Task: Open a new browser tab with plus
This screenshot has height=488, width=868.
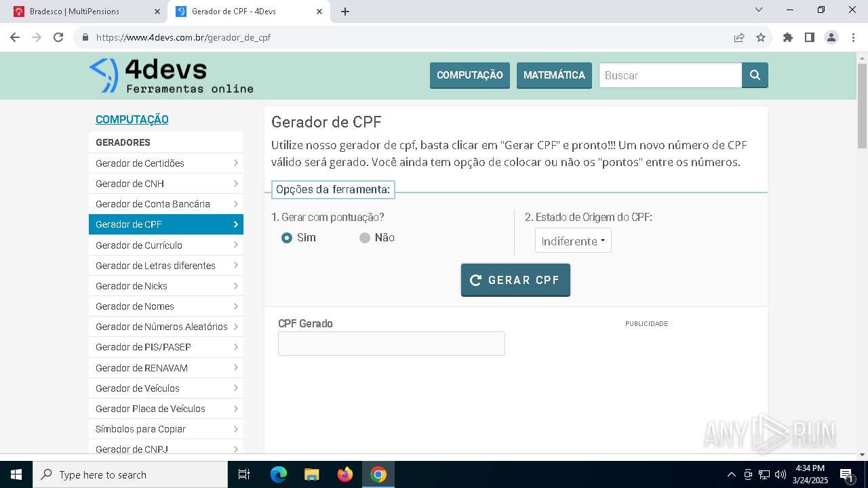Action: click(x=345, y=12)
